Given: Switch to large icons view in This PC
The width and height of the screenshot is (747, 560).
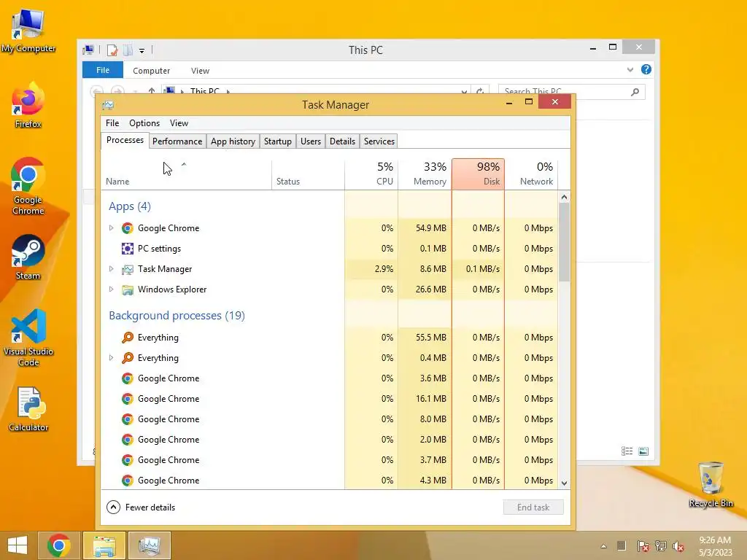Looking at the screenshot, I should tap(643, 451).
